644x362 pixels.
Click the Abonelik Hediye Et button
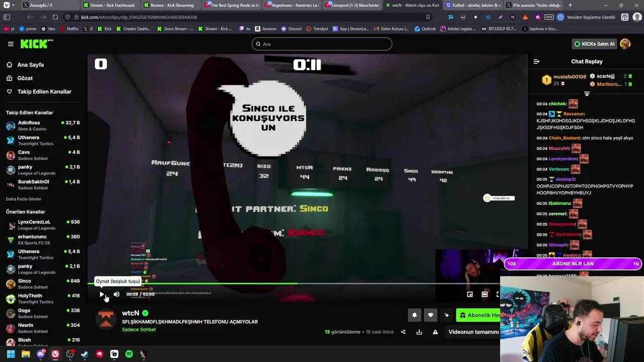point(478,315)
